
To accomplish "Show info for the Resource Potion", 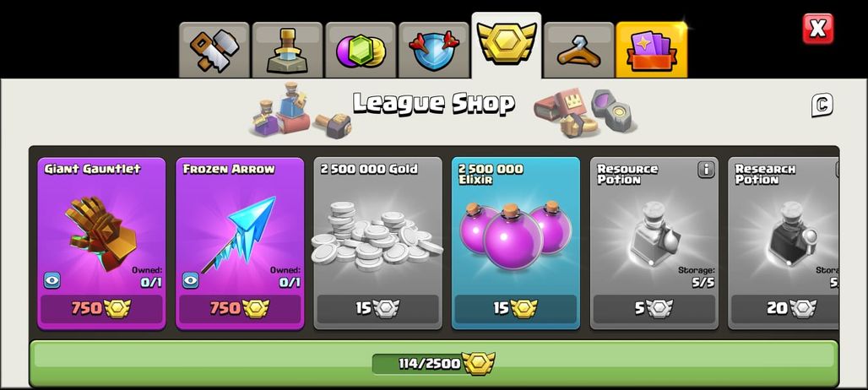I will pos(706,170).
